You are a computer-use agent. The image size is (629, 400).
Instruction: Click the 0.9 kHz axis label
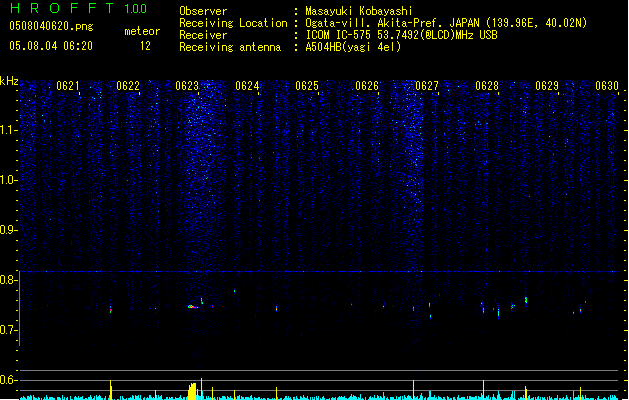(x=8, y=230)
